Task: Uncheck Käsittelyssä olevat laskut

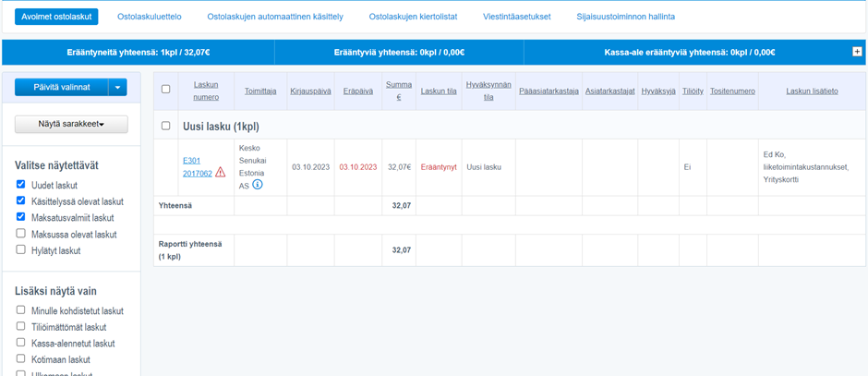Action: coord(21,200)
